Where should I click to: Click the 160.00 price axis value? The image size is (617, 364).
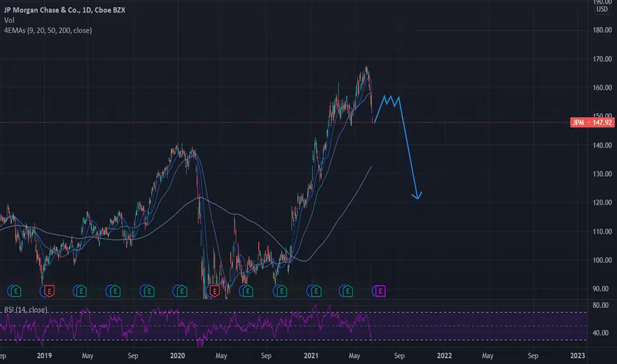pos(602,87)
